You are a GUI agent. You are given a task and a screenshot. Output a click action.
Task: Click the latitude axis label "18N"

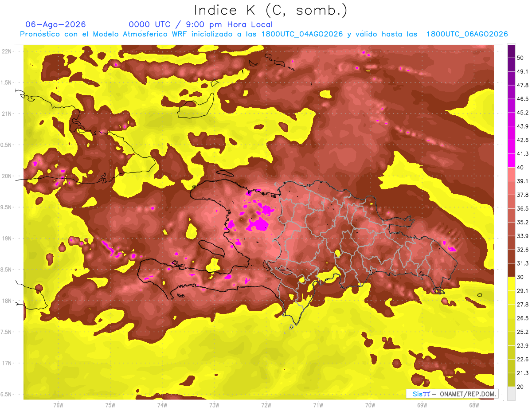click(x=7, y=301)
